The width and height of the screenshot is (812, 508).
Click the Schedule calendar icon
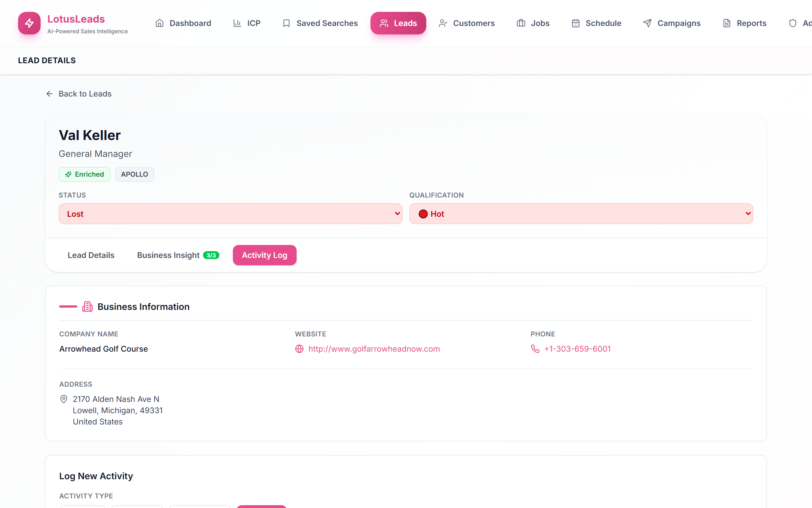[x=575, y=23]
